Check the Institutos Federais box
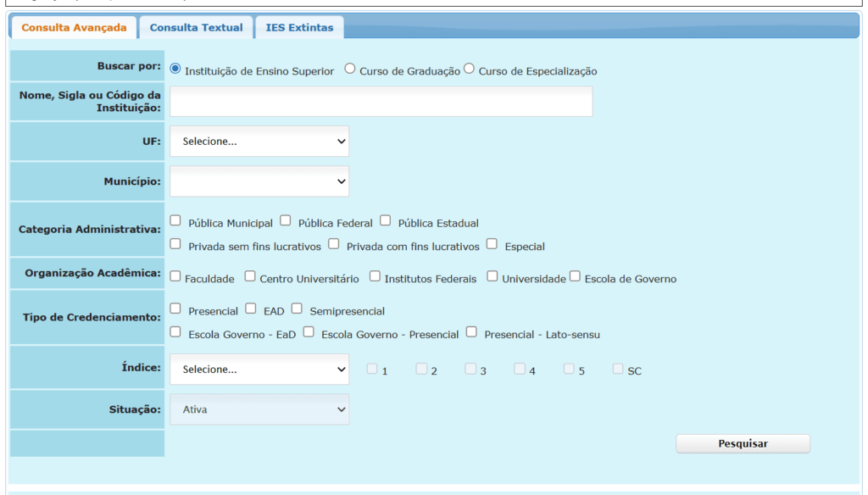Image resolution: width=868 pixels, height=495 pixels. coord(375,276)
